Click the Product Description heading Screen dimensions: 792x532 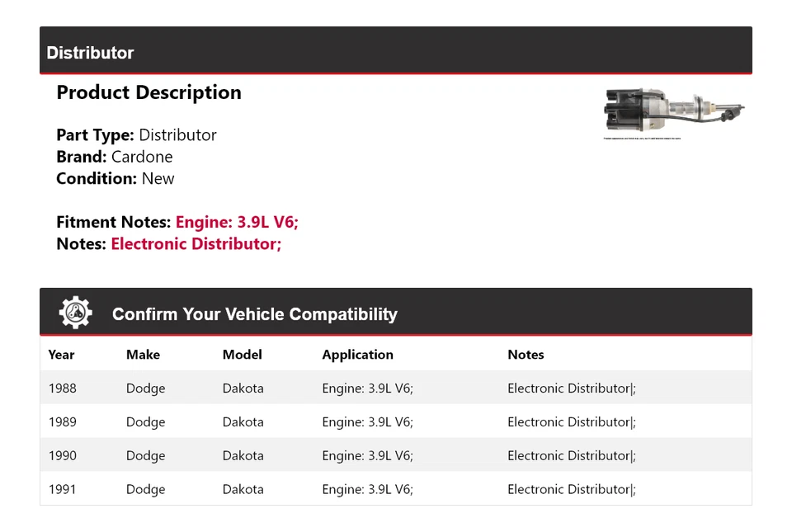148,92
